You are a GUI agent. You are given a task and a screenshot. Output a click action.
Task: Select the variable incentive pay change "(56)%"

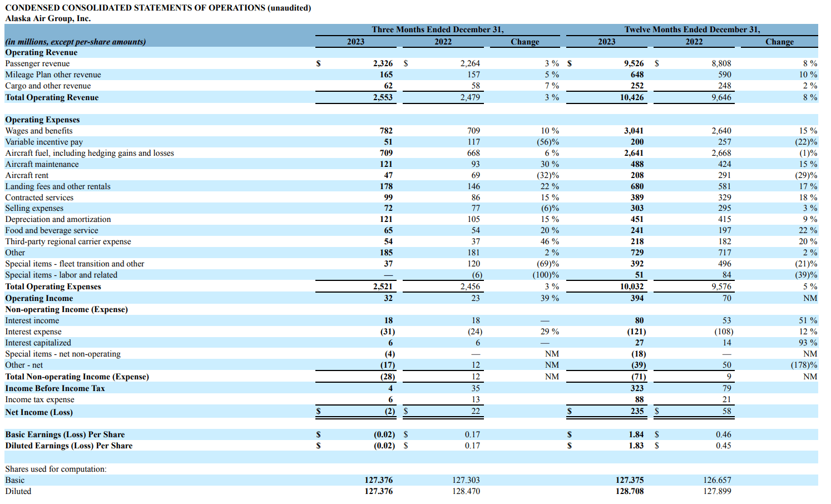pos(548,142)
